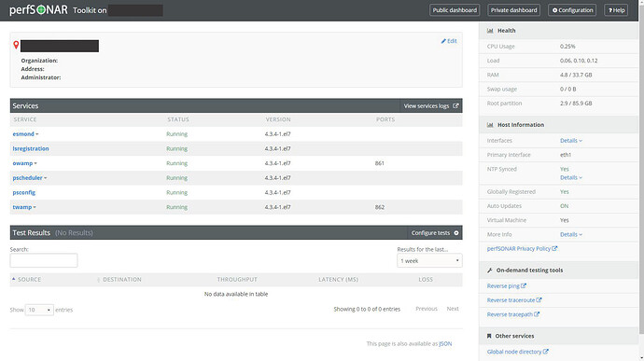Click the wrench icon for On-demand testing tools
This screenshot has width=644, height=361.
pos(490,271)
